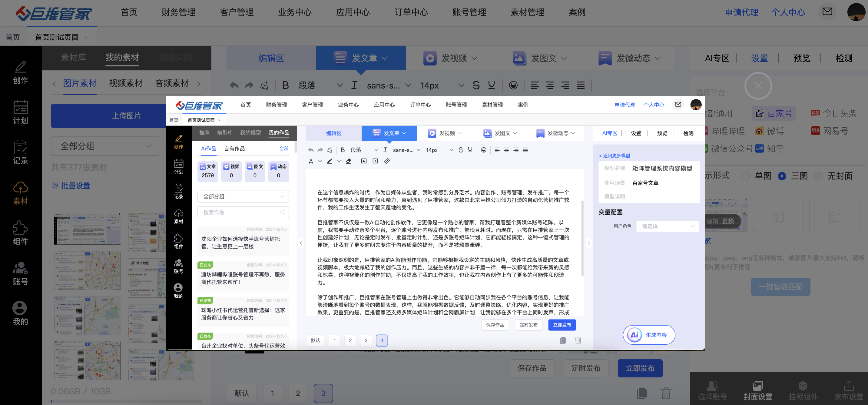Click the Ai 生成内容 button

(x=649, y=335)
